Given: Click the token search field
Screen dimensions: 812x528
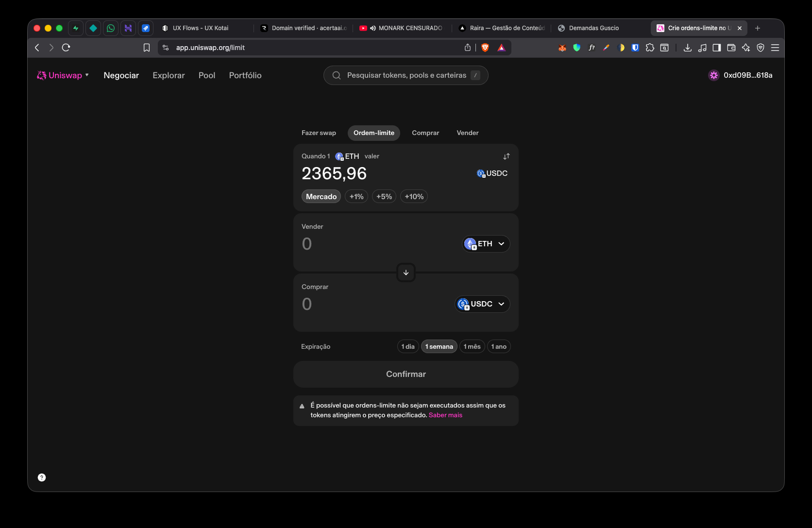Looking at the screenshot, I should click(406, 75).
